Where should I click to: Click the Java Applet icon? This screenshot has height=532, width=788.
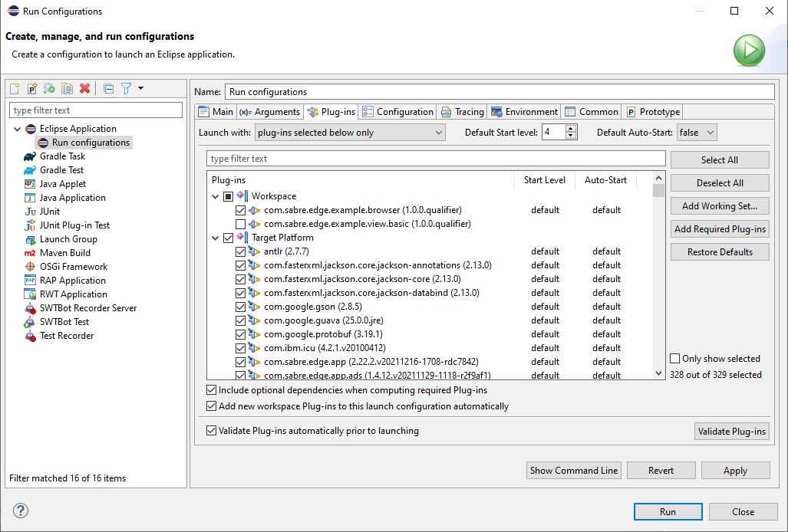[30, 184]
